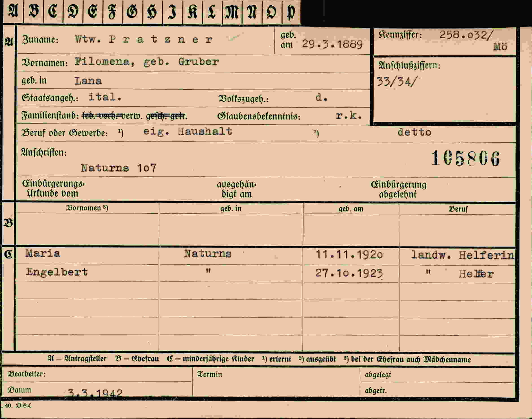Click the word 'detto'
Viewport: 532px width, 419px height.
click(x=414, y=132)
